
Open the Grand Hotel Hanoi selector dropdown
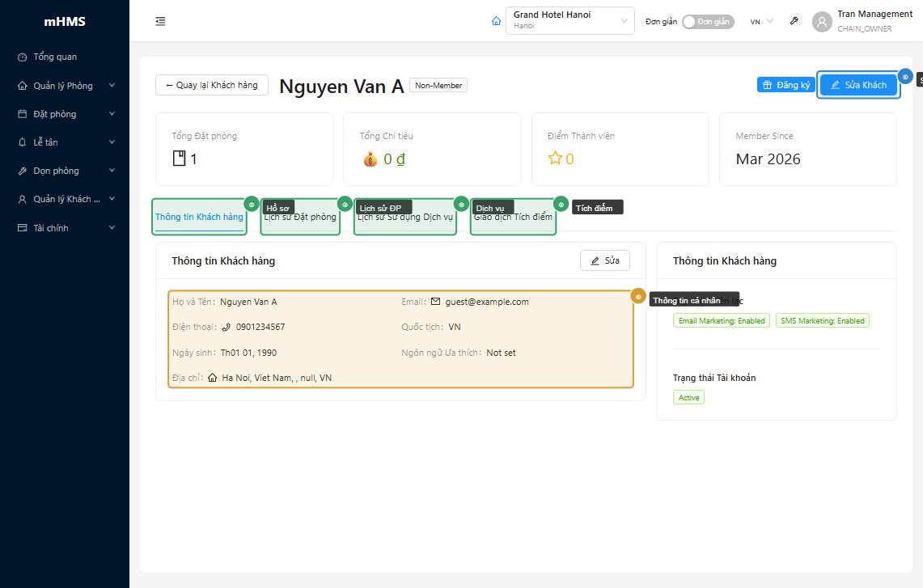pos(569,21)
